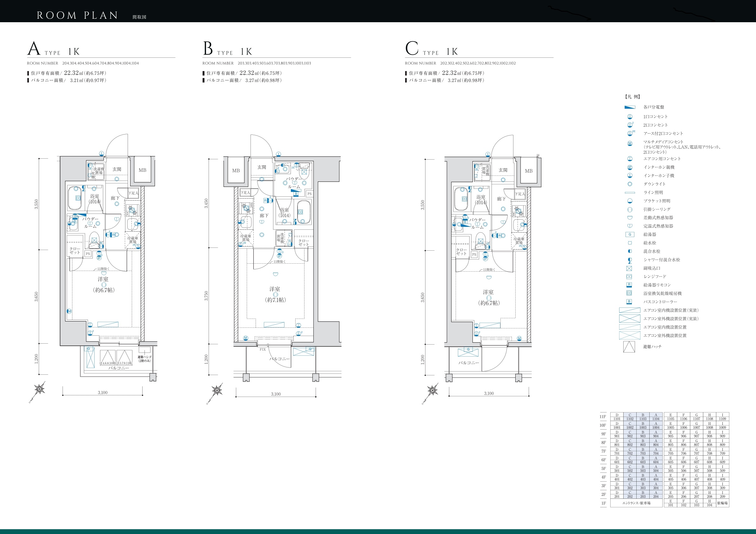Screen dimensions: 756x534
Task: Click Type A room numbers starting 204
Action: (100, 63)
